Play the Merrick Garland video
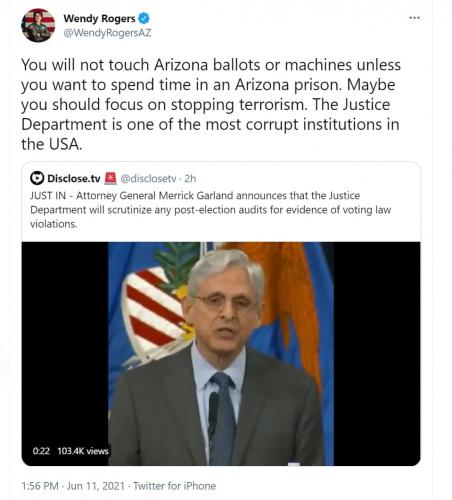452x500 pixels. (x=221, y=353)
